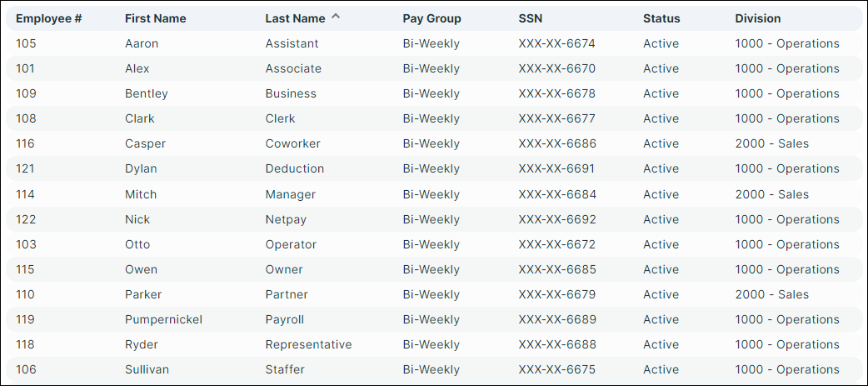Sort by First Name column header
Image resolution: width=868 pixels, height=386 pixels.
[x=156, y=18]
